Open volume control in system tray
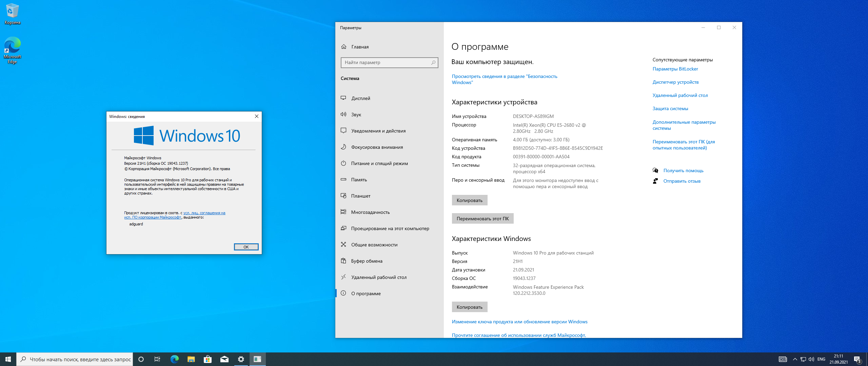868x366 pixels. tap(811, 359)
